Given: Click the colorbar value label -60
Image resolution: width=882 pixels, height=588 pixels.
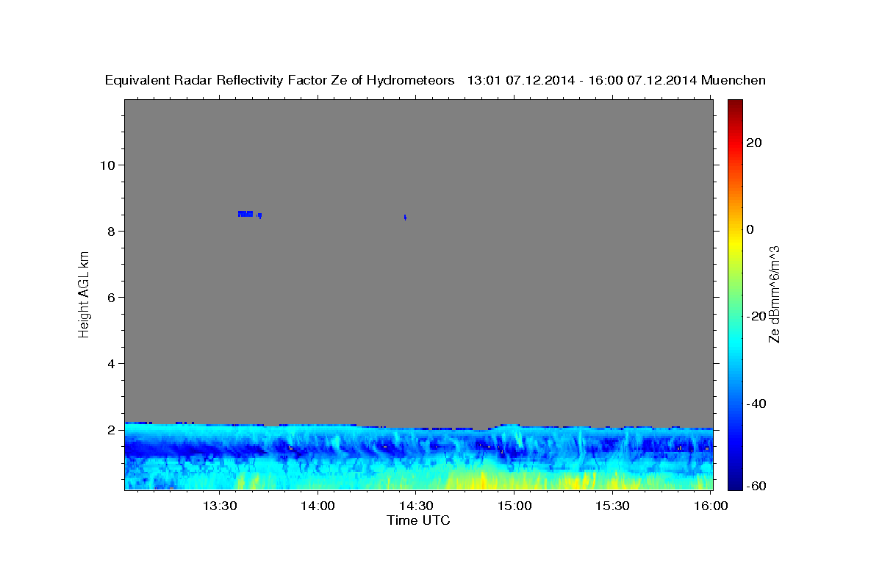Looking at the screenshot, I should point(757,486).
